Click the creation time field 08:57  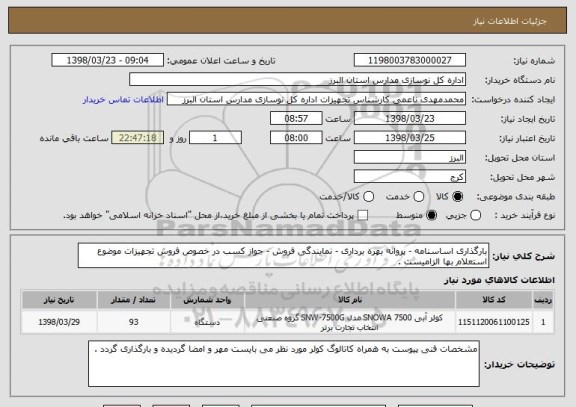(296, 119)
